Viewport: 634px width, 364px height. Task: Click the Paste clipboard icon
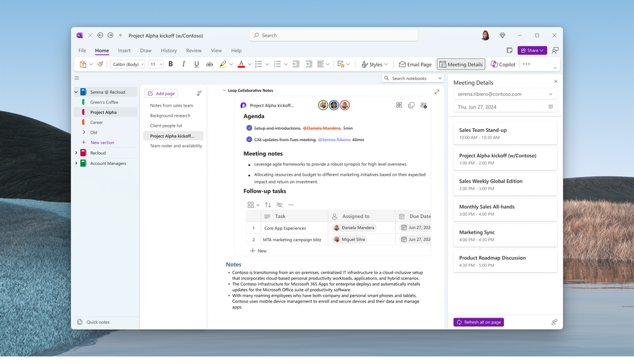coord(83,64)
